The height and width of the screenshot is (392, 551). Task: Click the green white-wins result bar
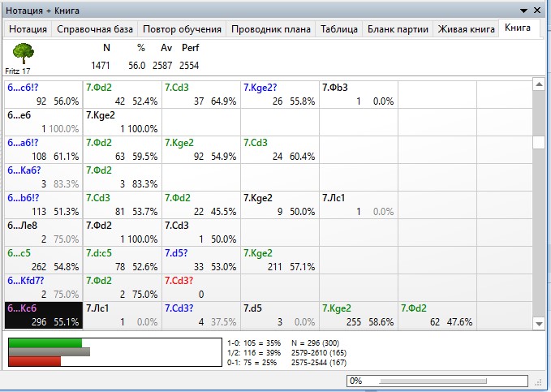pyautogui.click(x=45, y=342)
